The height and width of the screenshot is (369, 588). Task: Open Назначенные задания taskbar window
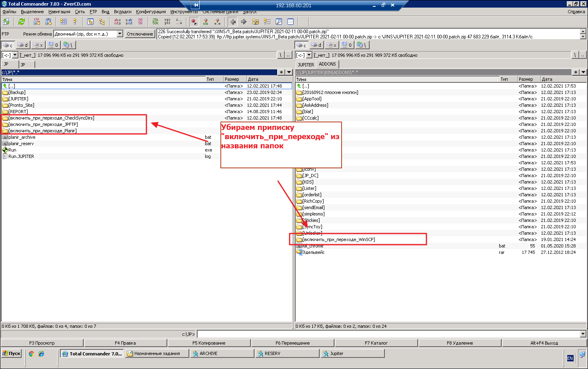tap(157, 353)
